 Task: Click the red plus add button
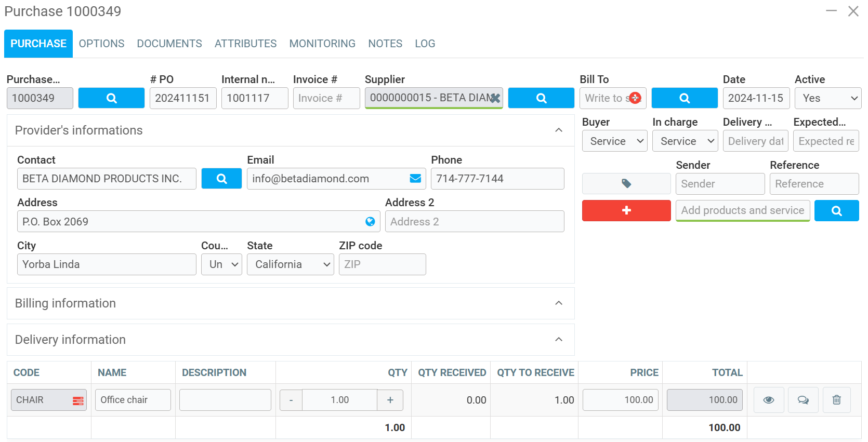pyautogui.click(x=626, y=210)
